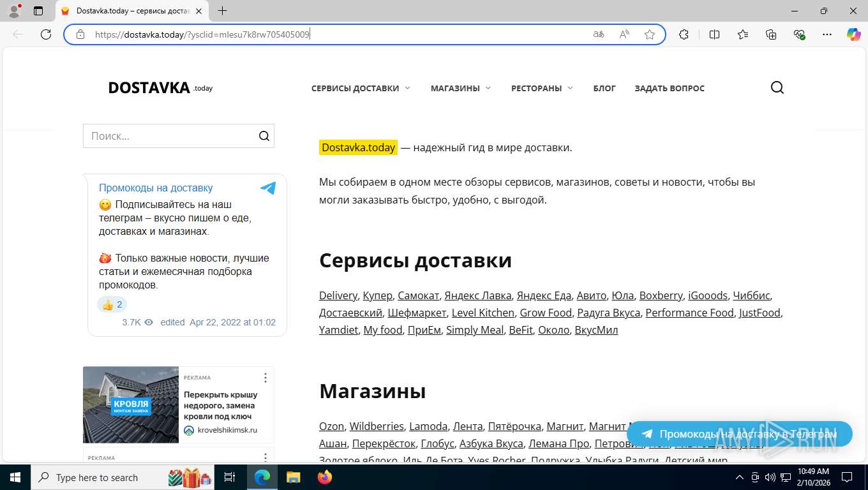Add page to favorites star icon

[x=650, y=34]
